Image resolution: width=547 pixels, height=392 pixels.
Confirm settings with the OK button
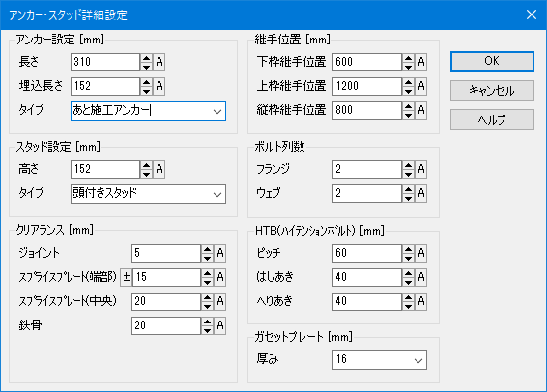click(492, 62)
